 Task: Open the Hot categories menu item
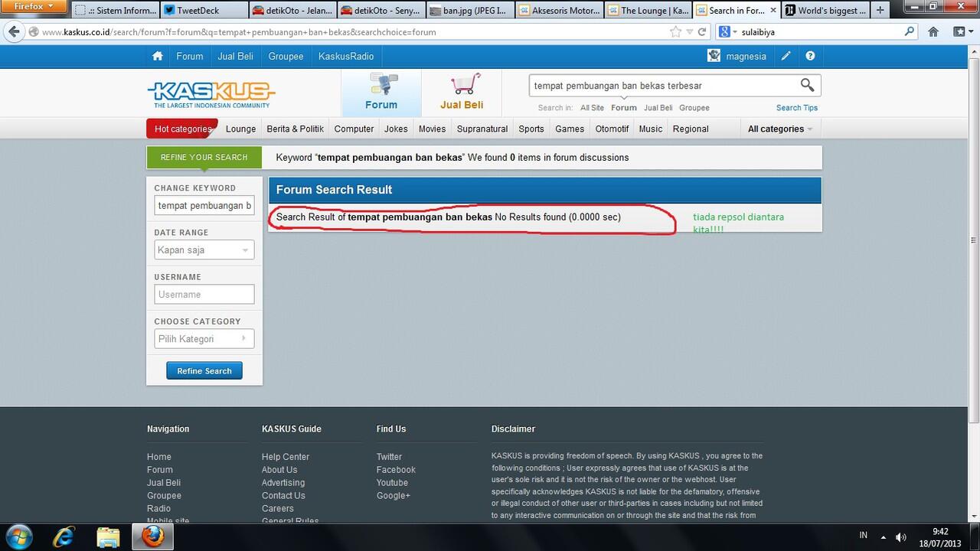(x=182, y=129)
